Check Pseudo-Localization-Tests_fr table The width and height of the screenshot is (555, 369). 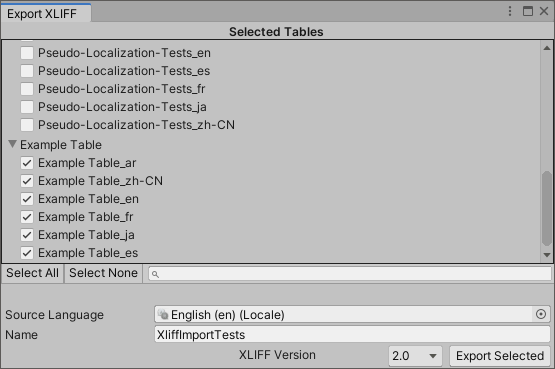click(x=27, y=89)
